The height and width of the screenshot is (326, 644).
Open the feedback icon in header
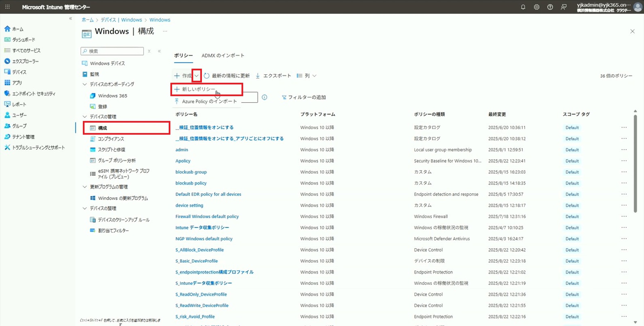tap(564, 7)
